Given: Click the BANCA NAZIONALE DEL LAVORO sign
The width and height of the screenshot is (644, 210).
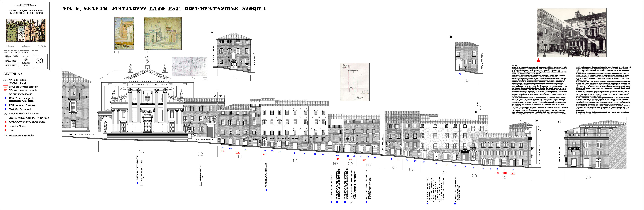Looking at the screenshot, I should click(283, 138).
